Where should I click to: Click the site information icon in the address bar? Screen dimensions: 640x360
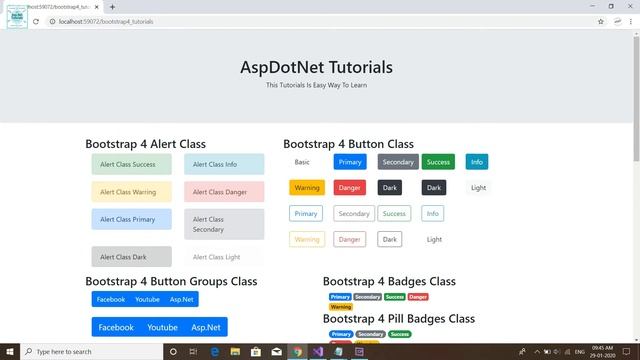[52, 22]
